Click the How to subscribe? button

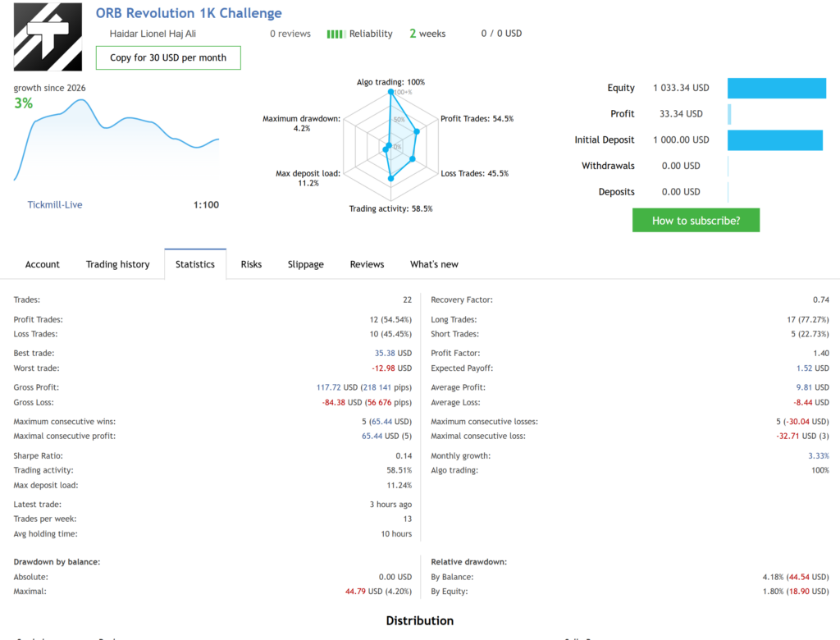point(696,220)
